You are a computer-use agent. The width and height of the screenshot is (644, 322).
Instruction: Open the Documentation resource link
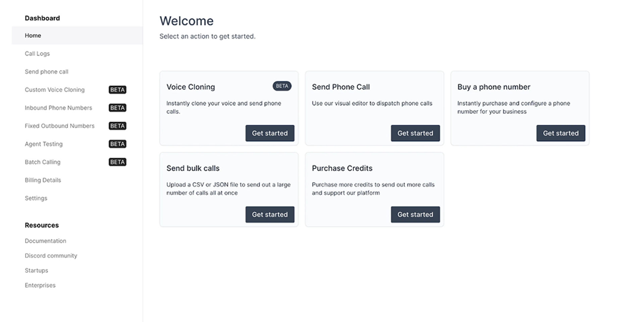[46, 241]
